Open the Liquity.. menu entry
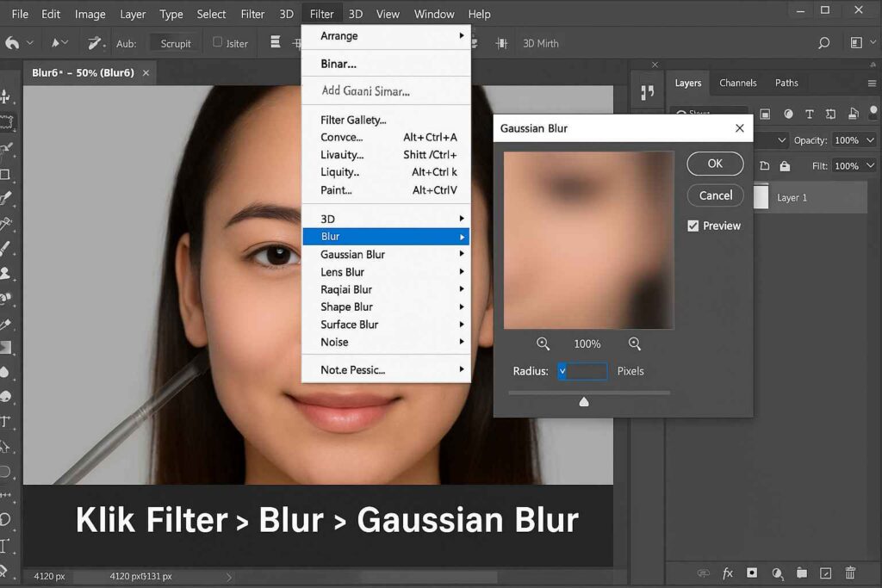882x588 pixels. (x=387, y=172)
